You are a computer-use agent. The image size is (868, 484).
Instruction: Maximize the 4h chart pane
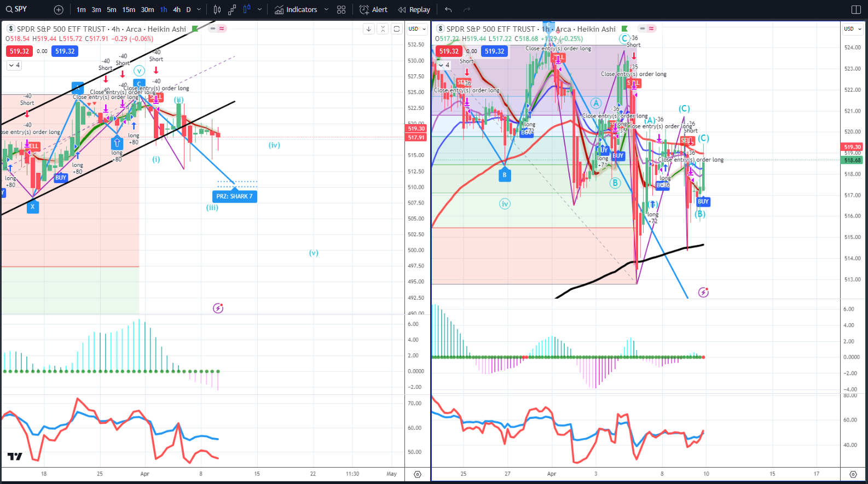click(397, 29)
